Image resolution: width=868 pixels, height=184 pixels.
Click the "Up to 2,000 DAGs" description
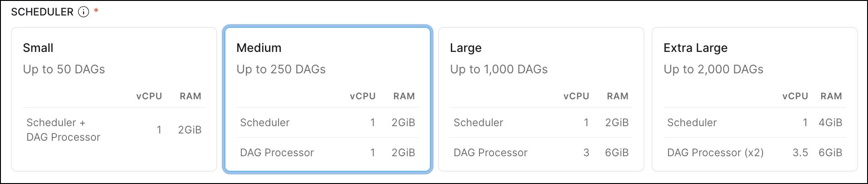tap(713, 69)
